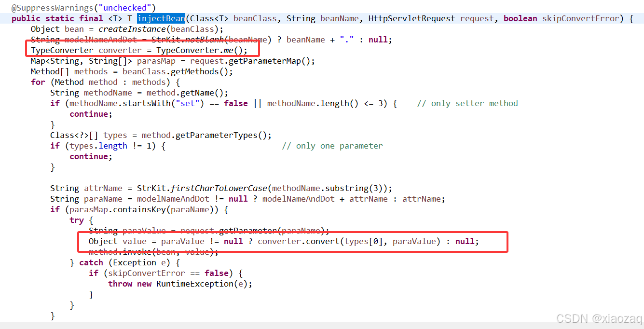
Task: Click method.getName() call
Action: pos(185,93)
